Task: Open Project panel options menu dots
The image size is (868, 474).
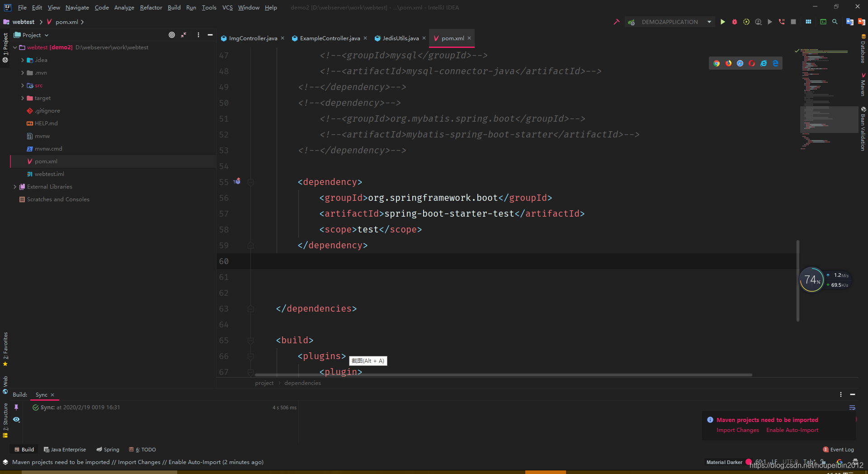Action: pyautogui.click(x=198, y=35)
